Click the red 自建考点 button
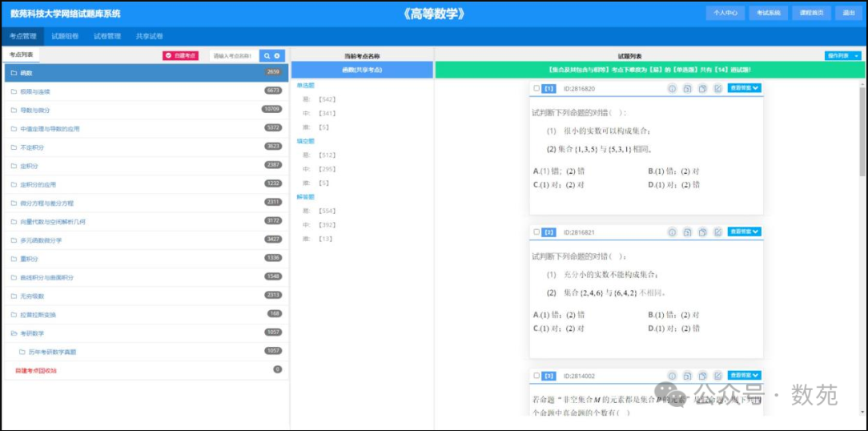This screenshot has height=431, width=868. 180,56
